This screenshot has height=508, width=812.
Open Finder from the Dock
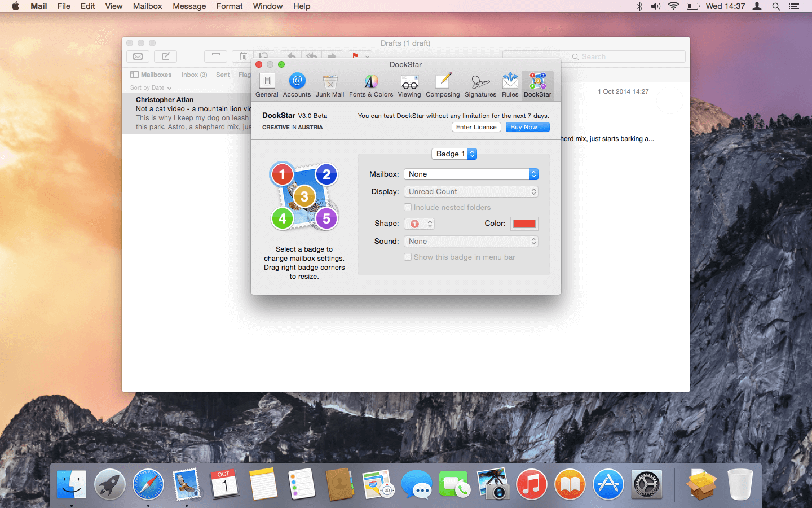[72, 485]
